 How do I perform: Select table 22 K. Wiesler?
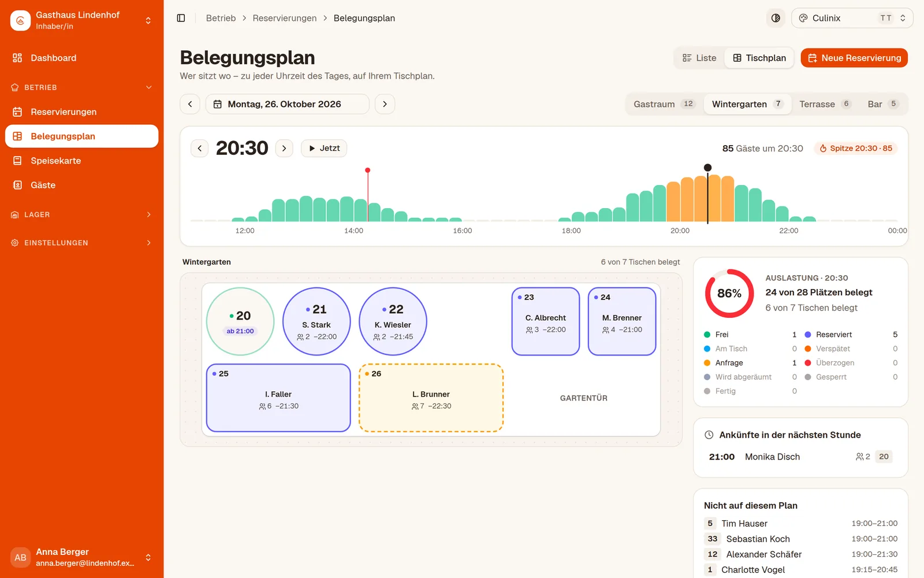[393, 321]
